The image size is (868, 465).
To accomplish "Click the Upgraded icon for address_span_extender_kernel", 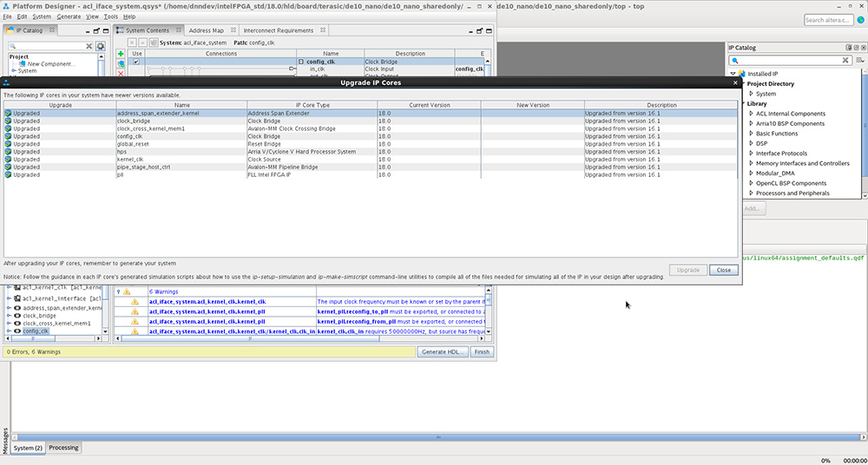I will [x=9, y=113].
